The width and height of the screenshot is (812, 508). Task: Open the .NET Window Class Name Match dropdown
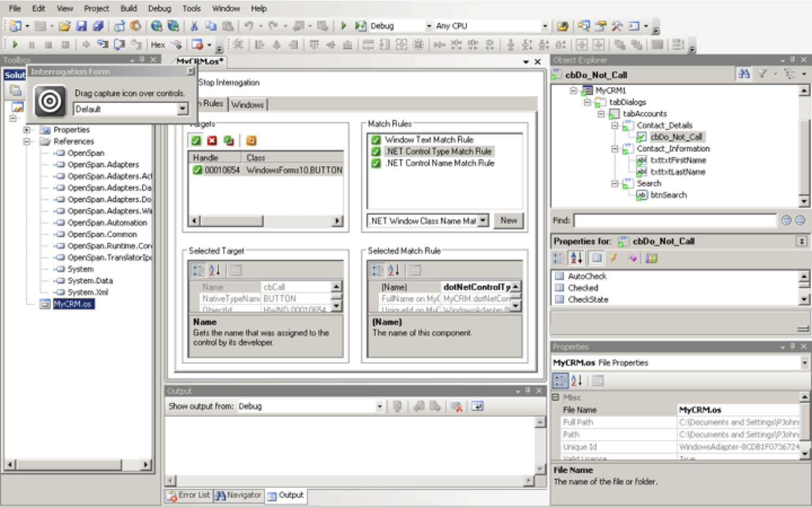tap(482, 220)
